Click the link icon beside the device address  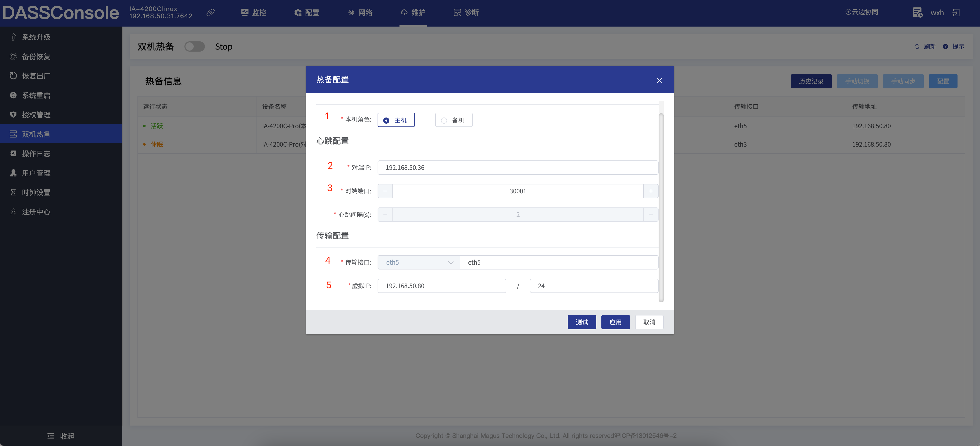click(210, 13)
